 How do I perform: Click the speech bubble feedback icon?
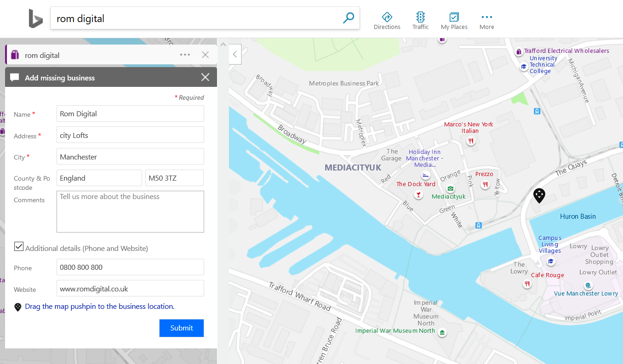15,77
